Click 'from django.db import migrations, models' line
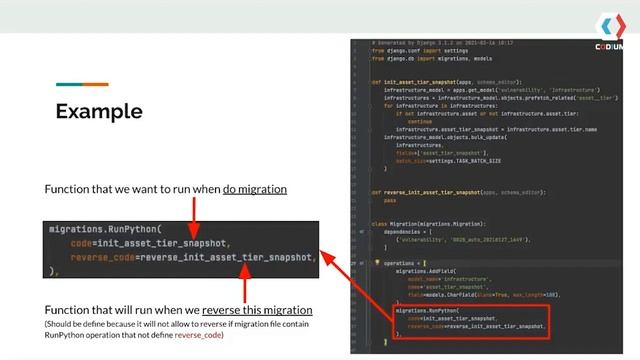 click(x=432, y=58)
